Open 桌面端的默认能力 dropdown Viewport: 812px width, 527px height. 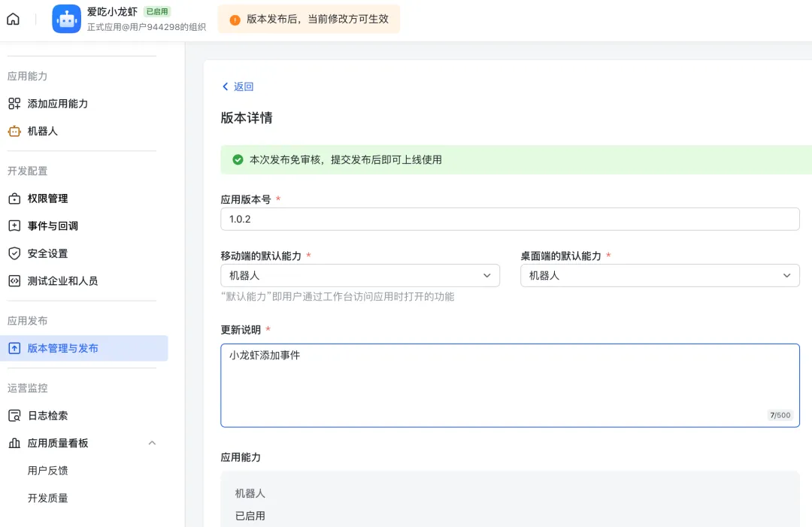click(660, 275)
